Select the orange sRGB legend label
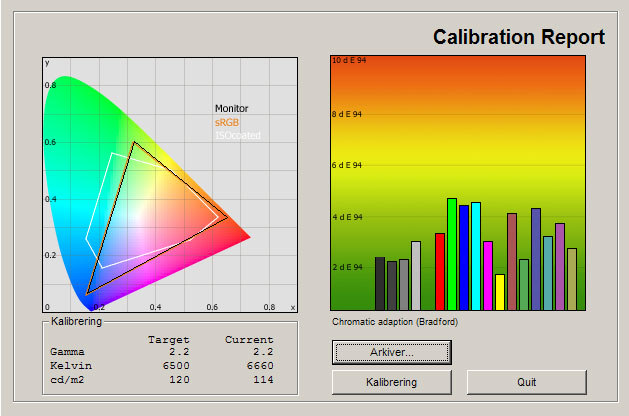 (227, 121)
